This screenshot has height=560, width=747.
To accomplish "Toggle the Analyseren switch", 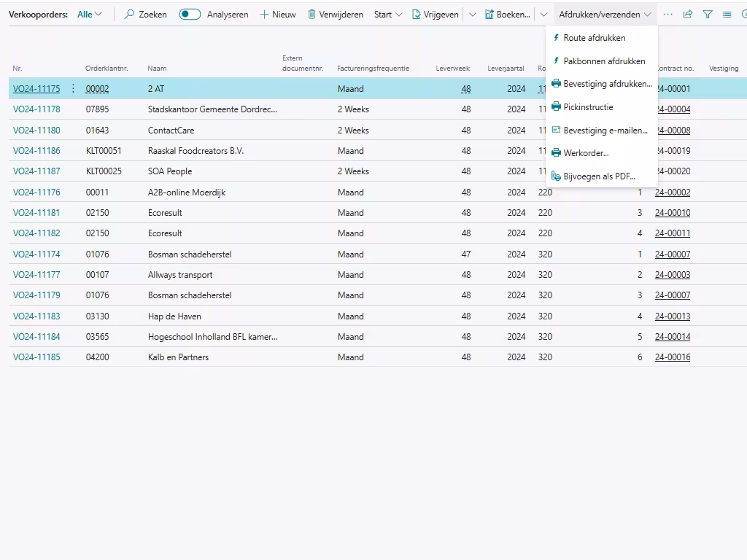I will (190, 15).
